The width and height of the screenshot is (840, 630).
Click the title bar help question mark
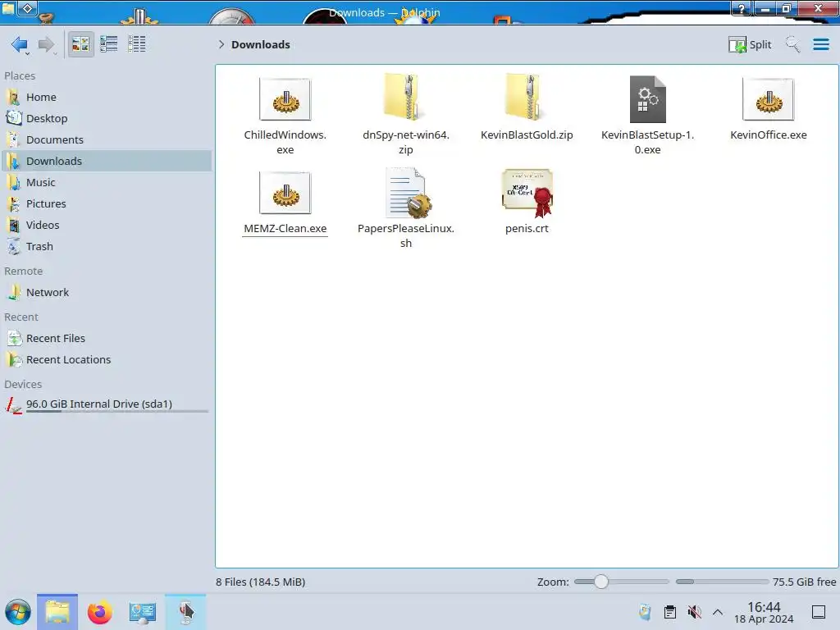742,8
